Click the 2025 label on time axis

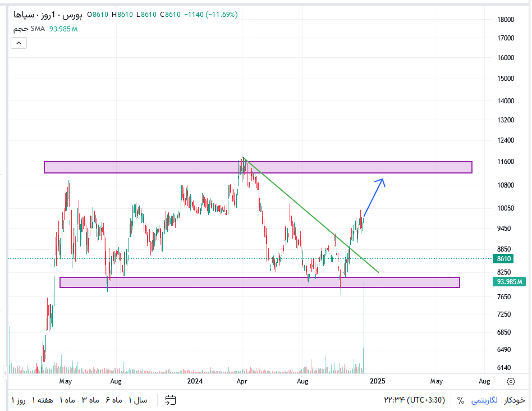tap(377, 381)
